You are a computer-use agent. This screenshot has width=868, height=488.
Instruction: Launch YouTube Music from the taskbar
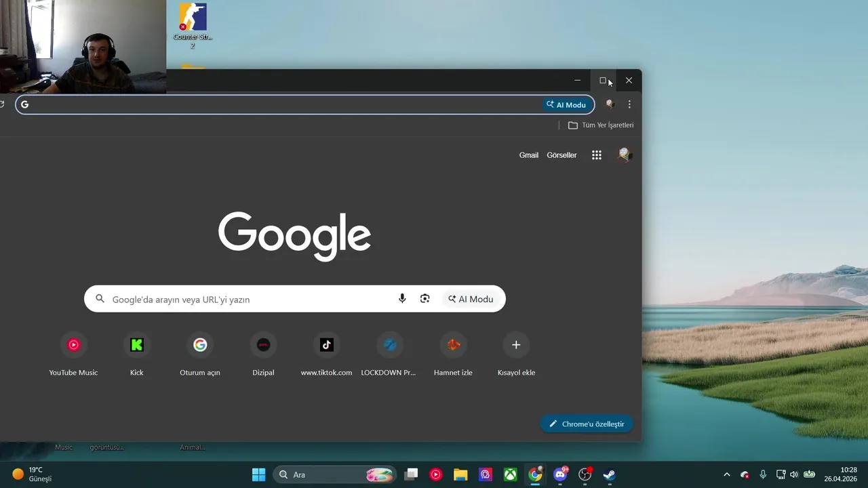coord(436,474)
